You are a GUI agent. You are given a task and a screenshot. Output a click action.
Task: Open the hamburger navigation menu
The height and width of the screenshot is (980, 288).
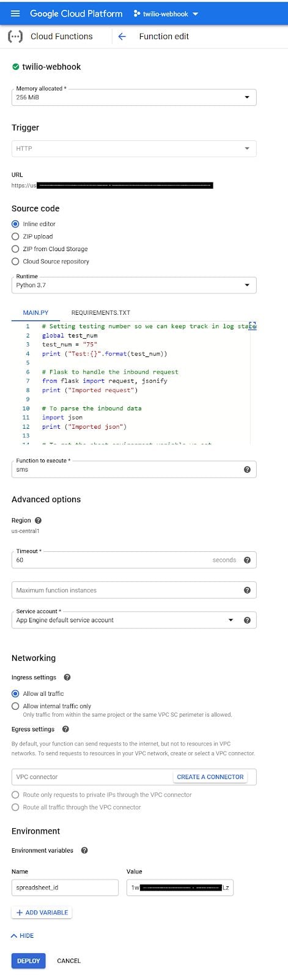tap(15, 13)
